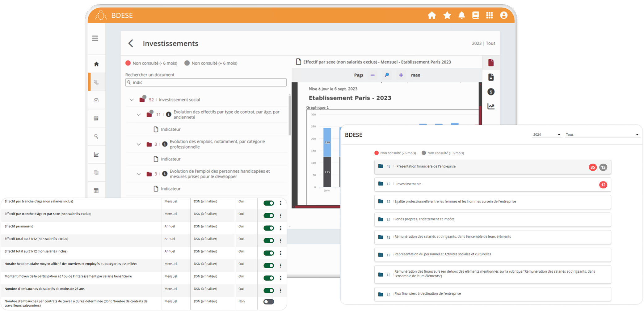
Task: Click the download document icon
Action: point(491,77)
